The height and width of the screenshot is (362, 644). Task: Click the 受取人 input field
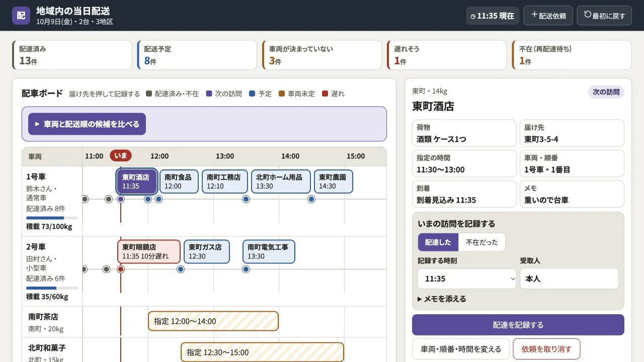(569, 279)
